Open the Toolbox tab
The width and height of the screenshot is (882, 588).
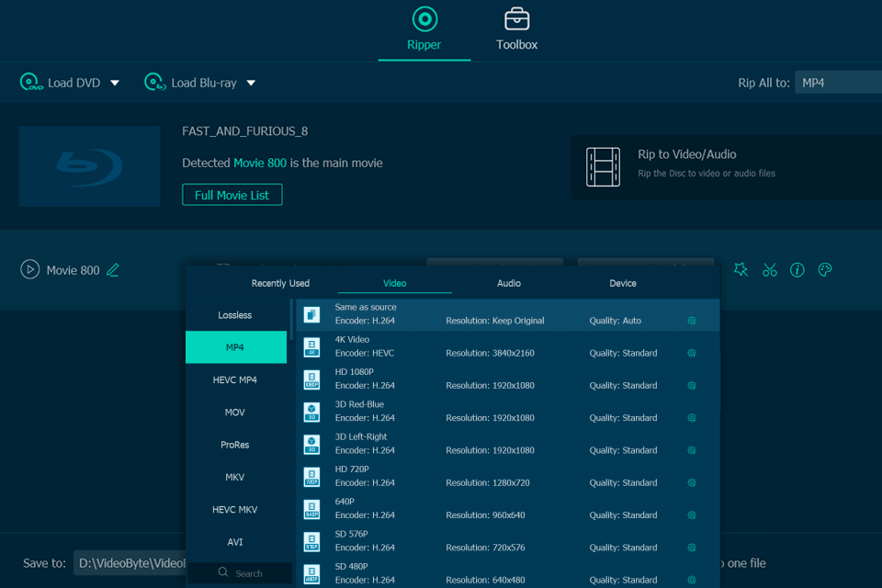[516, 29]
